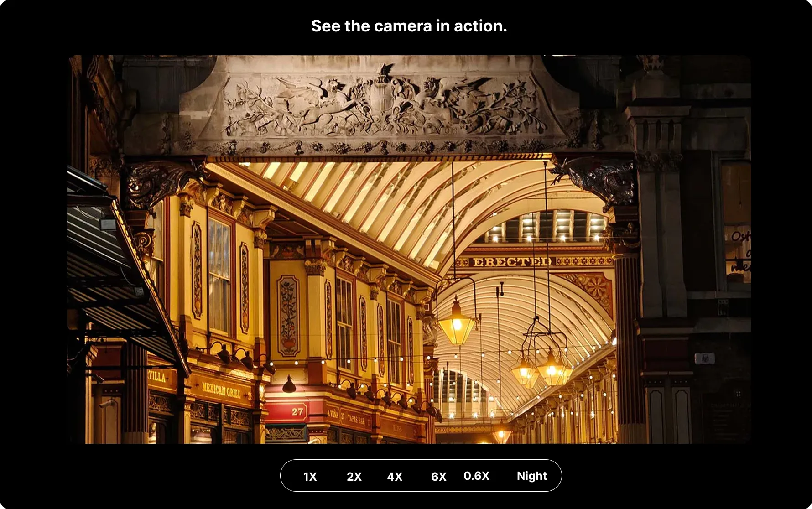The height and width of the screenshot is (509, 812).
Task: Select the 1X zoom option
Action: pos(310,477)
